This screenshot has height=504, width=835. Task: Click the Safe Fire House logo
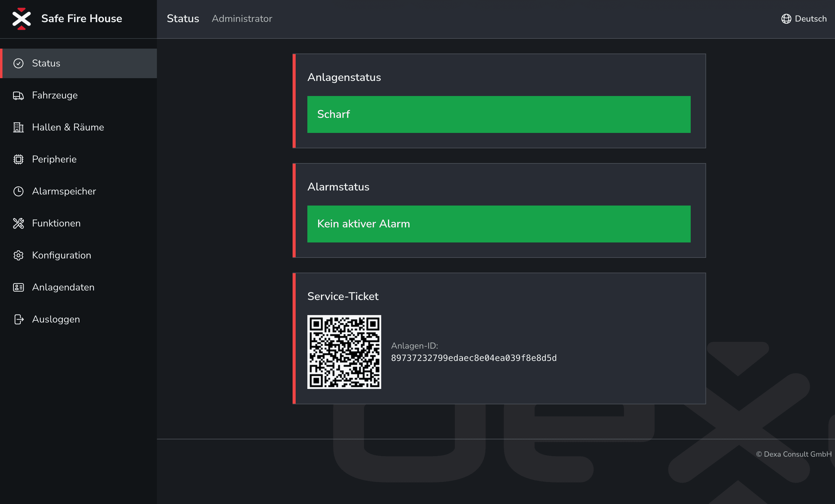(22, 19)
